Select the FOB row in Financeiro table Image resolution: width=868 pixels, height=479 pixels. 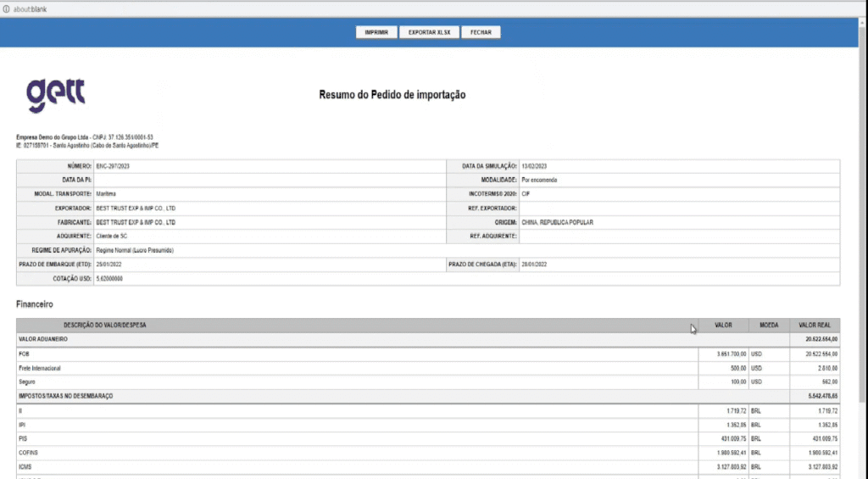tap(24, 354)
